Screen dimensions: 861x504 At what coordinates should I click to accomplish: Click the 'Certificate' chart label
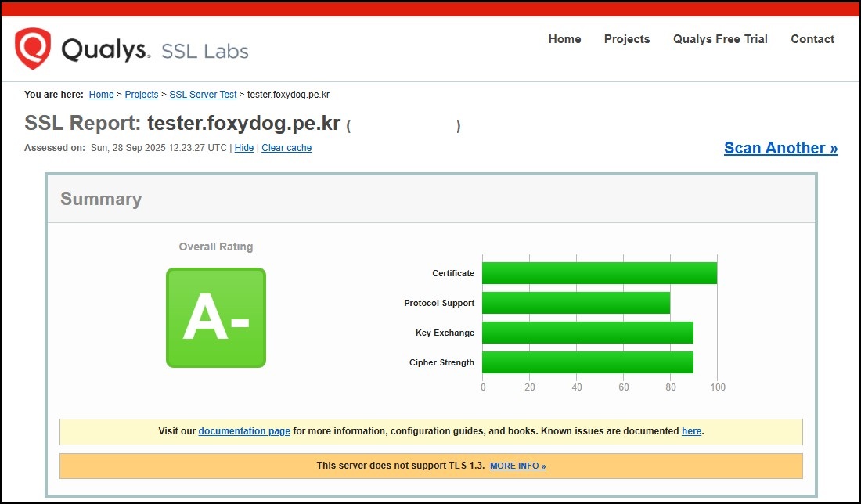[x=453, y=273]
